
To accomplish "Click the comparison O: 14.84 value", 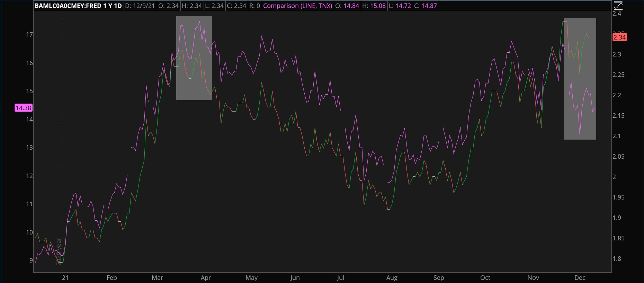I will coord(347,6).
